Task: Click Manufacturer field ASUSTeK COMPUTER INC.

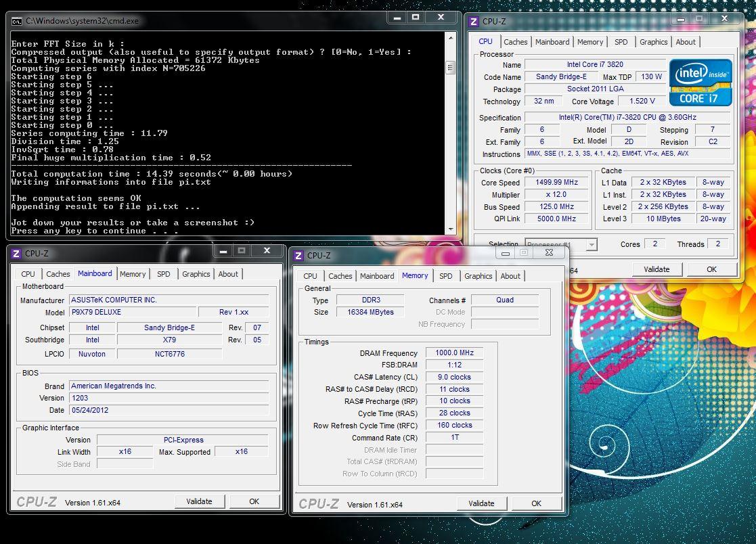Action: [x=169, y=300]
